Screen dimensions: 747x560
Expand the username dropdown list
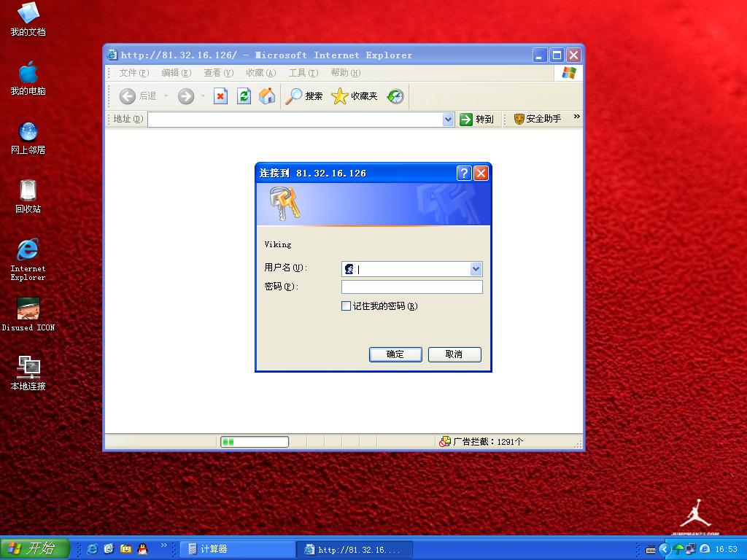(476, 269)
